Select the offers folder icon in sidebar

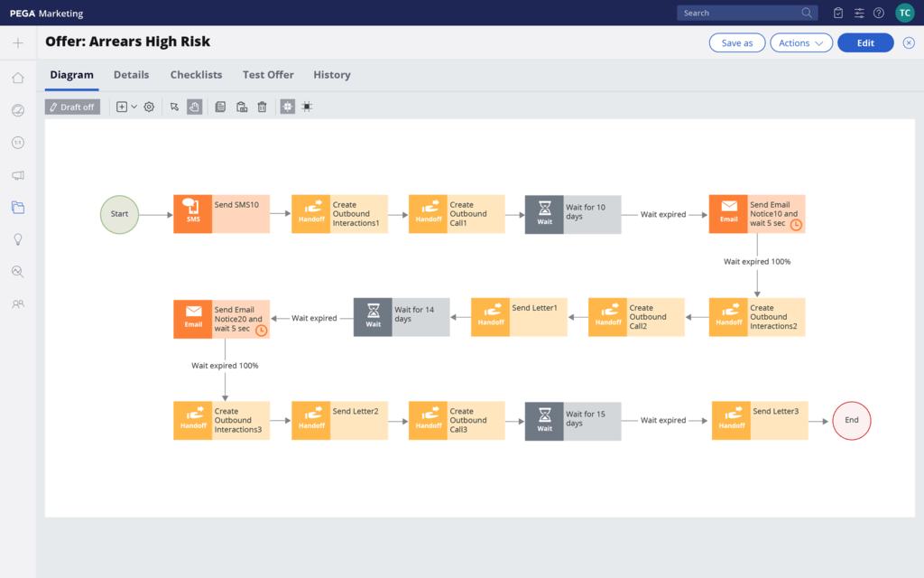(x=18, y=207)
